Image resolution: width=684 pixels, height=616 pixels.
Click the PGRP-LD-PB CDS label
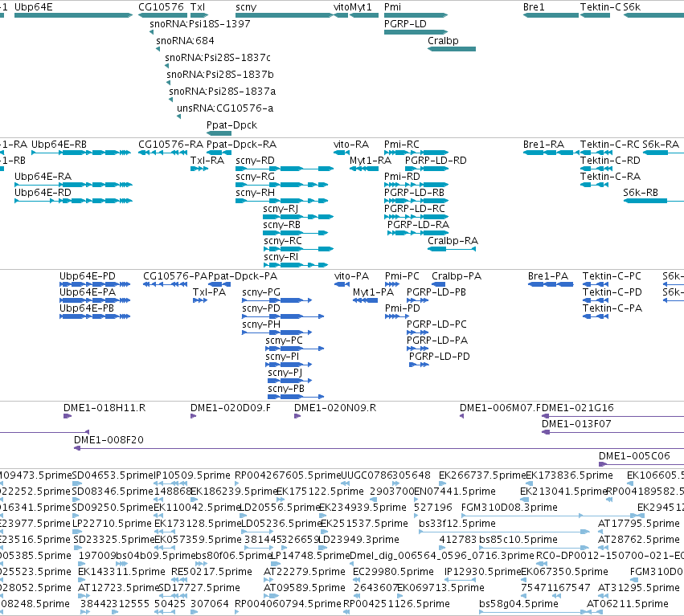pos(436,292)
